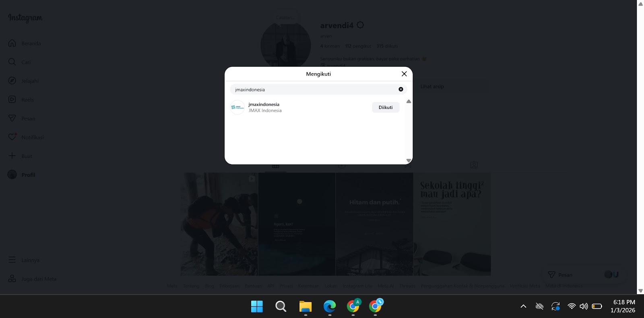
Task: Show hidden icons in system tray
Action: (523, 306)
